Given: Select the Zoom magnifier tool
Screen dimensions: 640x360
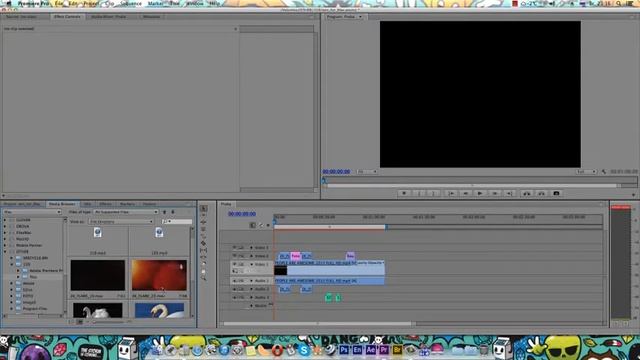Looking at the screenshot, I should pyautogui.click(x=204, y=278).
